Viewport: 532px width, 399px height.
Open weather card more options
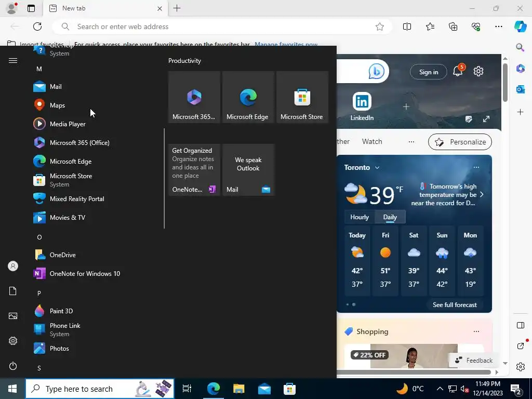click(476, 167)
